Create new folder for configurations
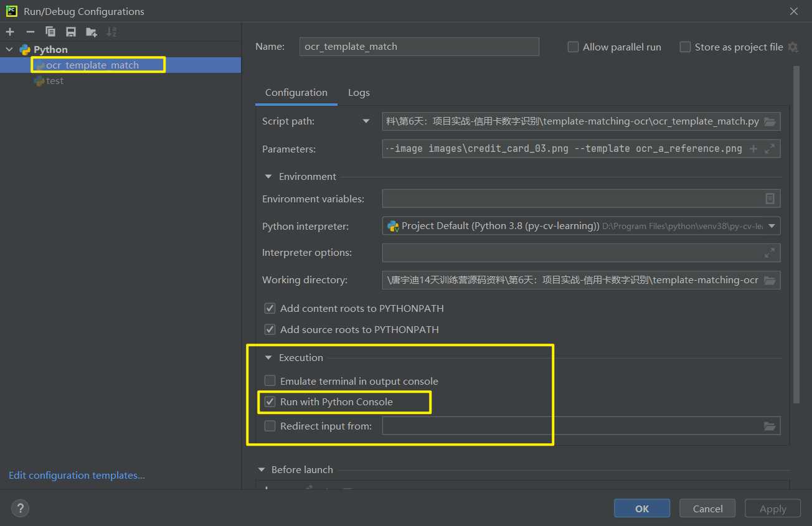This screenshot has height=526, width=812. click(x=92, y=32)
